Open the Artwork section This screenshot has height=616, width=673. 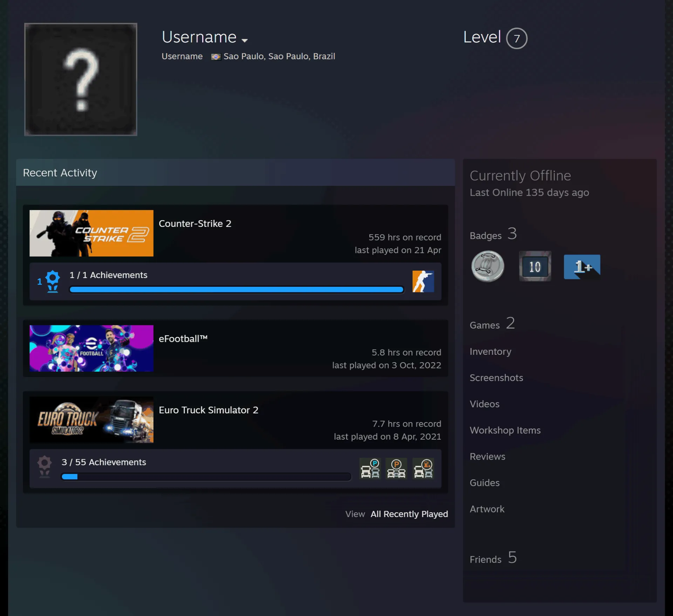[x=487, y=509]
